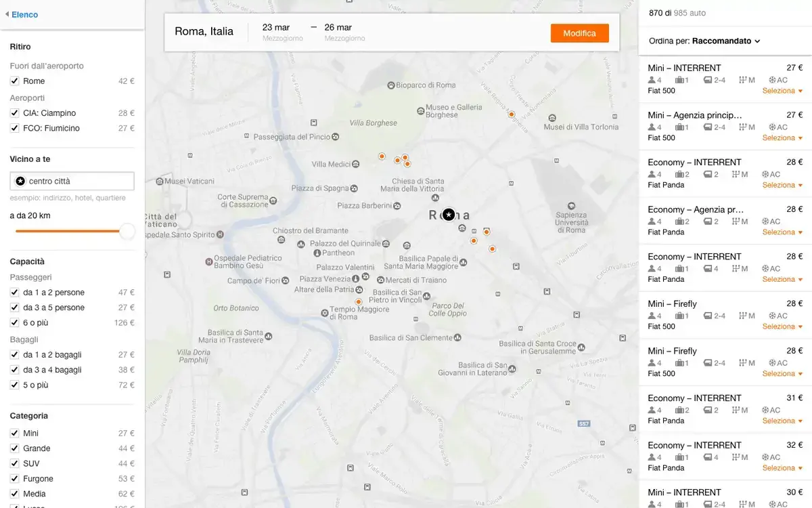Uncheck the Mini category checkbox
Viewport: 812px width, 508px height.
click(x=14, y=433)
